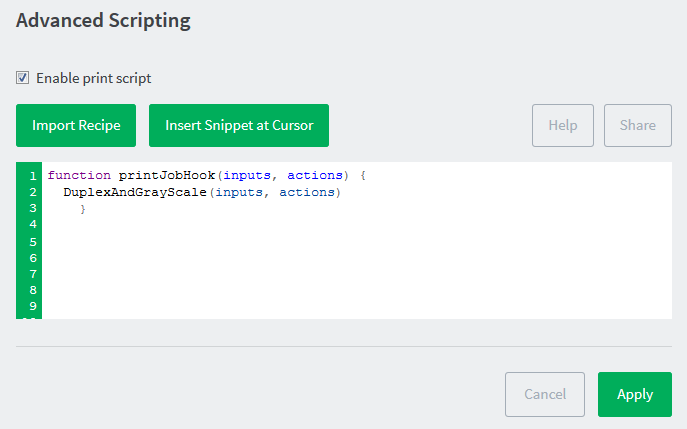687x429 pixels.
Task: Click line number 7 in the gutter
Action: [33, 274]
